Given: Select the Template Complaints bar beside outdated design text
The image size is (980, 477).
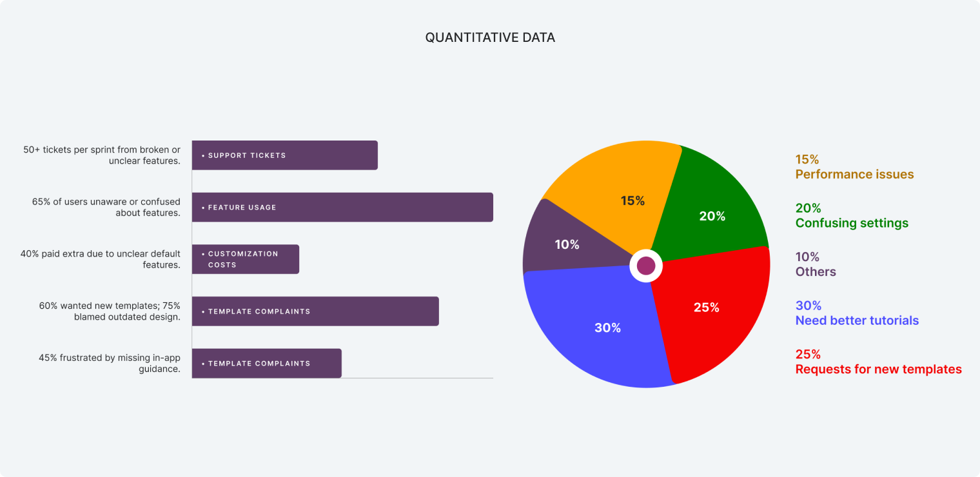Looking at the screenshot, I should (x=315, y=311).
